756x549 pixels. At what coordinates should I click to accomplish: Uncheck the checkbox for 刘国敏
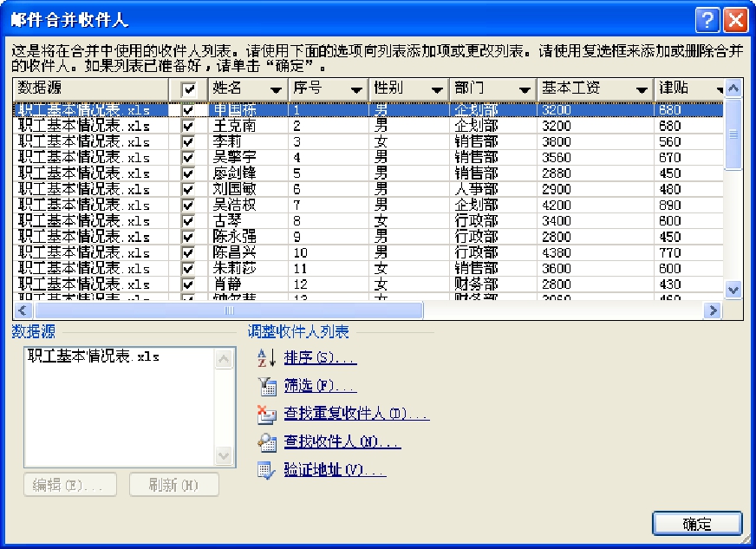(188, 190)
